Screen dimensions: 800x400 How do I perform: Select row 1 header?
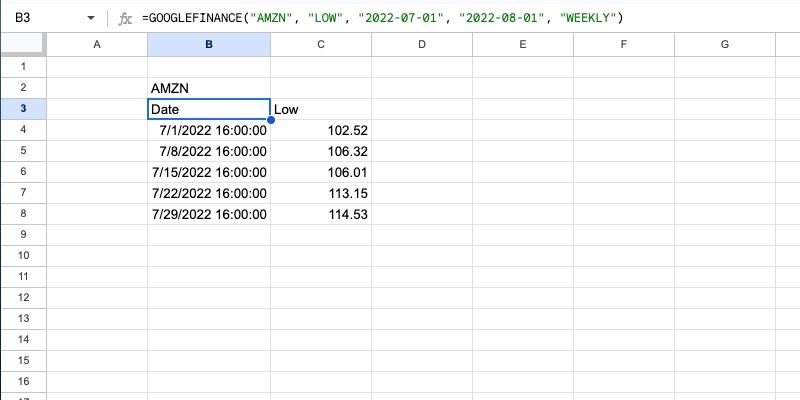(x=22, y=67)
